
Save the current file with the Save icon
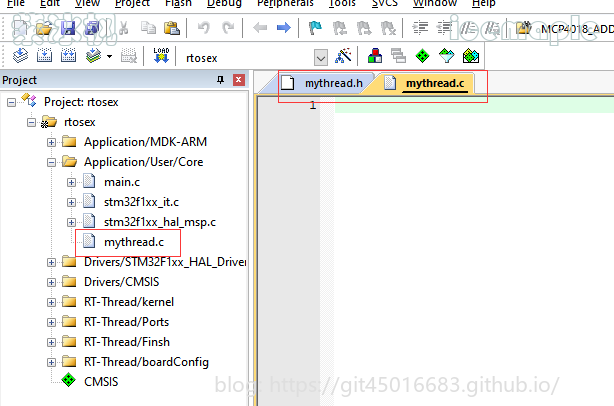click(x=69, y=29)
